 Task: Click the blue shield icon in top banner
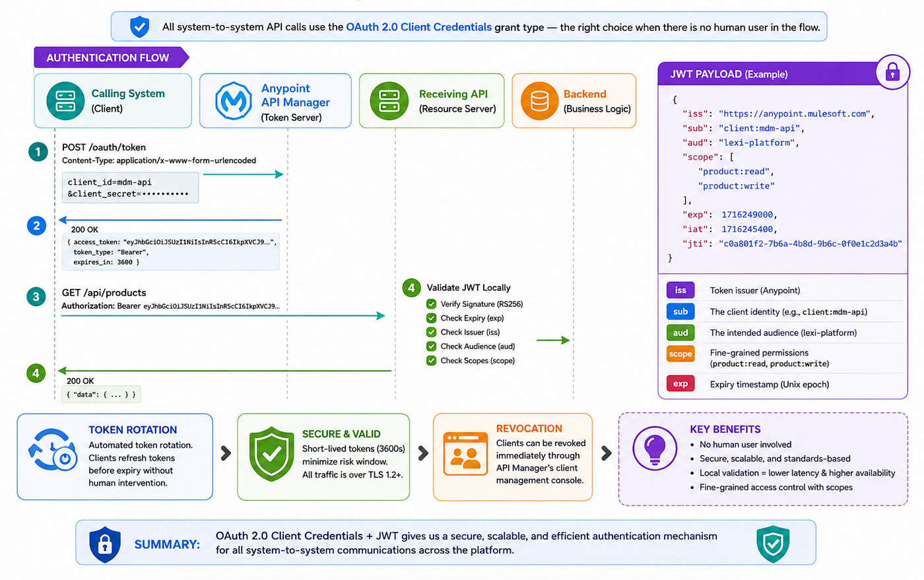139,27
